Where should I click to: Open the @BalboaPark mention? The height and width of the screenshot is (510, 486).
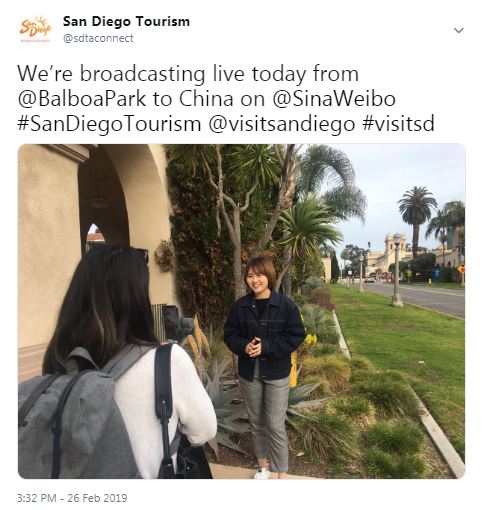(x=82, y=98)
